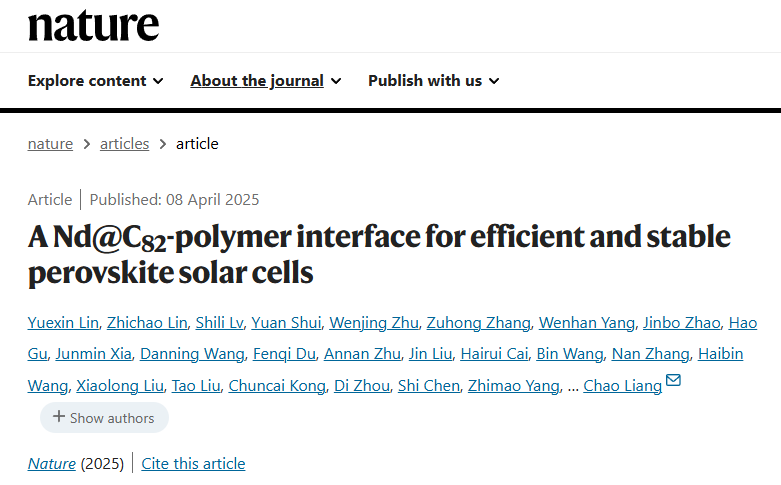
Task: Expand the Publish with us menu
Action: [433, 81]
